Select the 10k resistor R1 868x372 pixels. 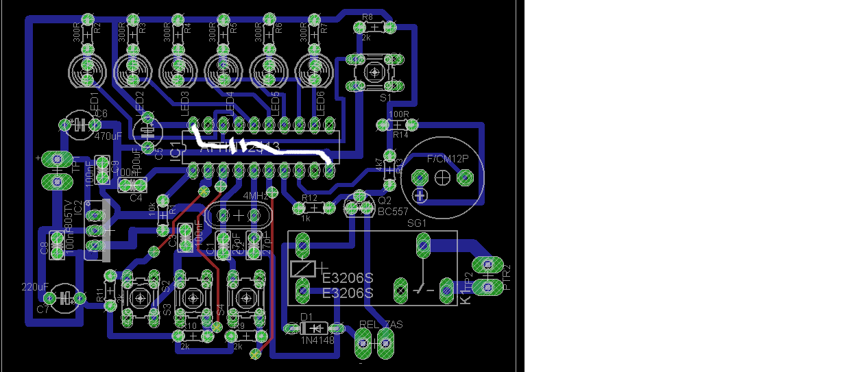162,214
